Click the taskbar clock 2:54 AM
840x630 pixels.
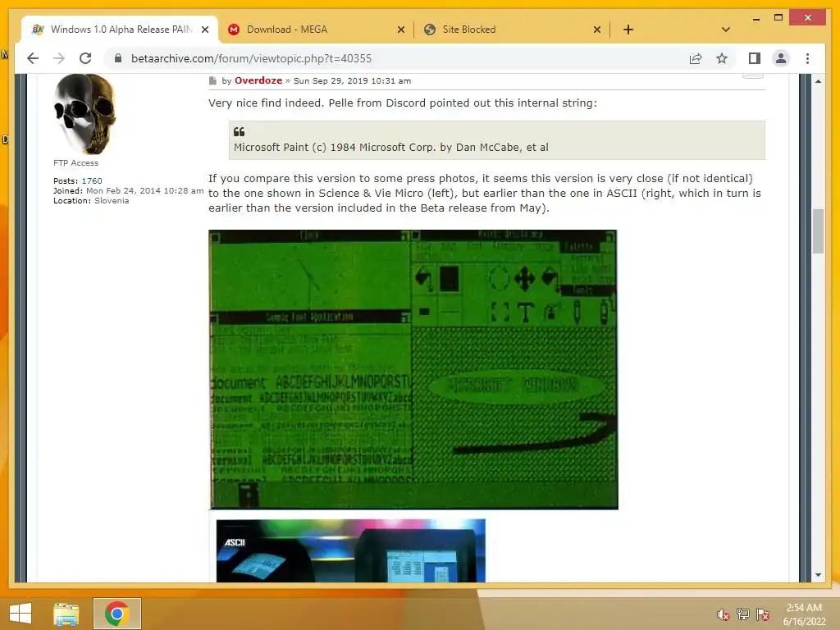804,614
